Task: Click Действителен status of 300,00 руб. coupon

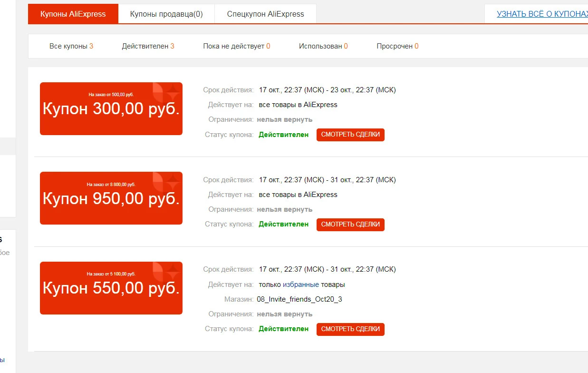Action: coord(283,135)
